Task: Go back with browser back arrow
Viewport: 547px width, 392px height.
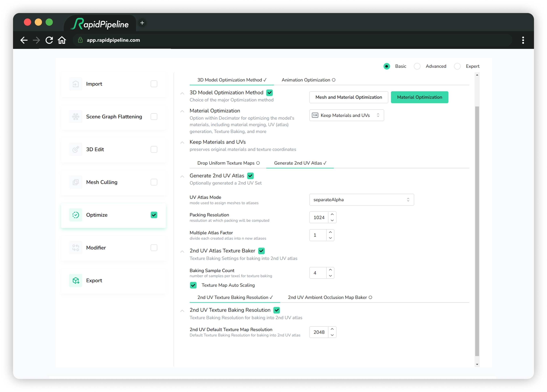Action: [24, 40]
